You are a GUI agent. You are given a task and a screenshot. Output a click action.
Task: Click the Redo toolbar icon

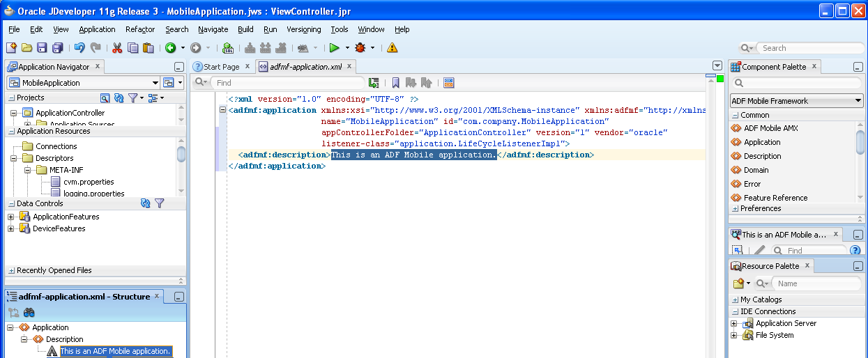click(x=96, y=48)
